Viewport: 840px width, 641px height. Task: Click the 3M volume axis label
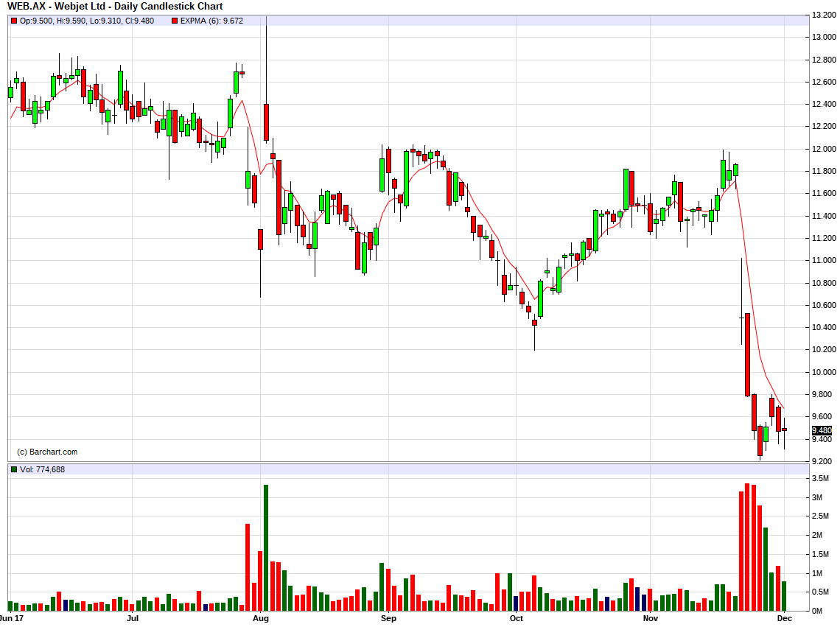pos(817,497)
